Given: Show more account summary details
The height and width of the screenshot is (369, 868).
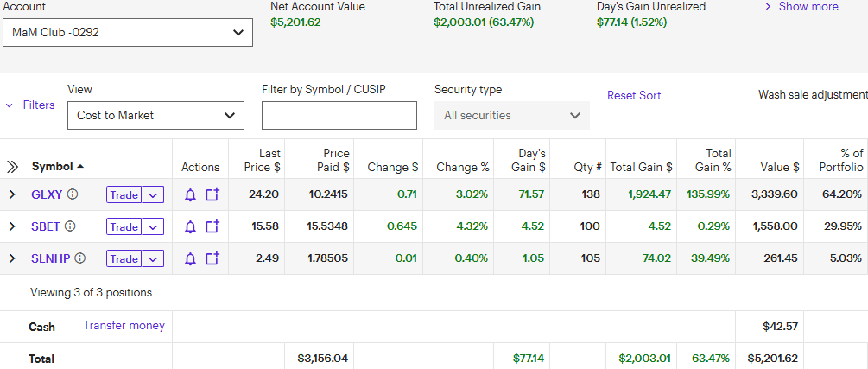Looking at the screenshot, I should coord(801,7).
